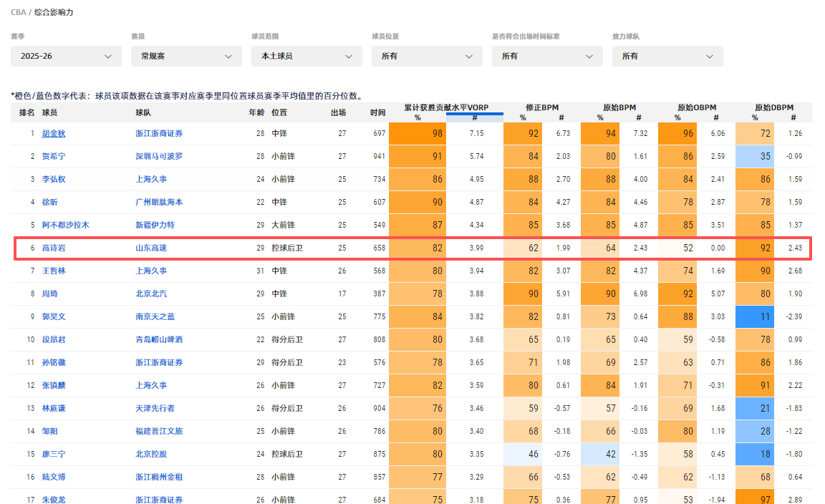Open player 胡金秋 profile link
The width and height of the screenshot is (825, 504).
pos(54,134)
